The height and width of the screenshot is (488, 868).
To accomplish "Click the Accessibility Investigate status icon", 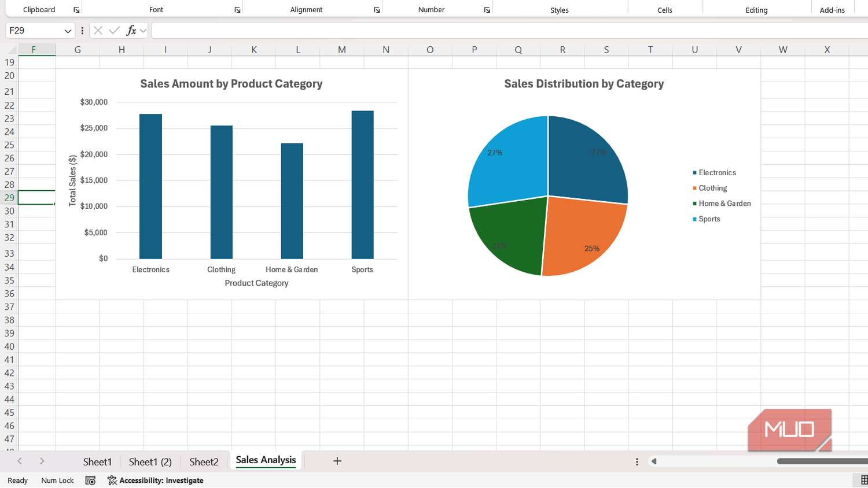I will (112, 480).
